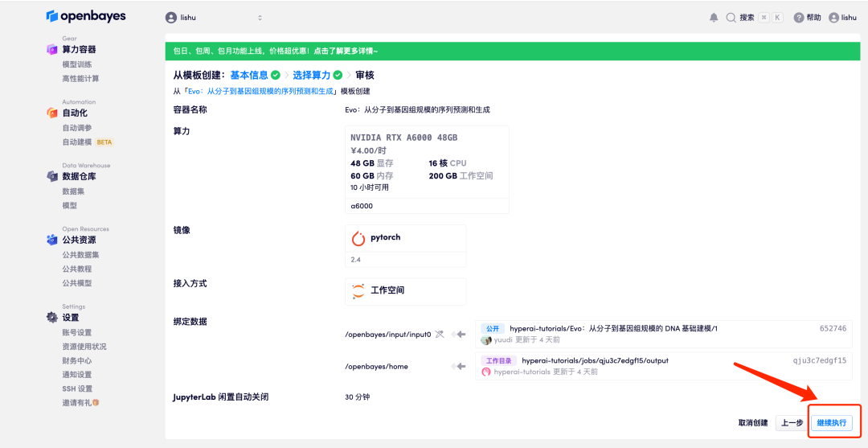The image size is (868, 448).
Task: Click the 数据仓库 sidebar icon
Action: [52, 177]
